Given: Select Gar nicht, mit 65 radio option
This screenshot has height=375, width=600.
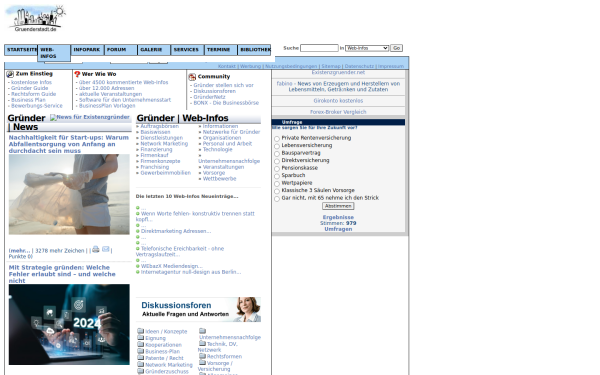Looking at the screenshot, I should 277,199.
